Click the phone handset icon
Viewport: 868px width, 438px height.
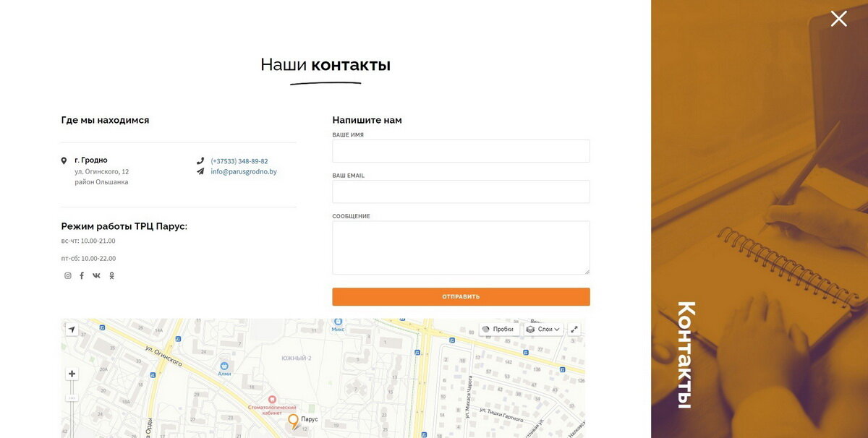click(200, 160)
